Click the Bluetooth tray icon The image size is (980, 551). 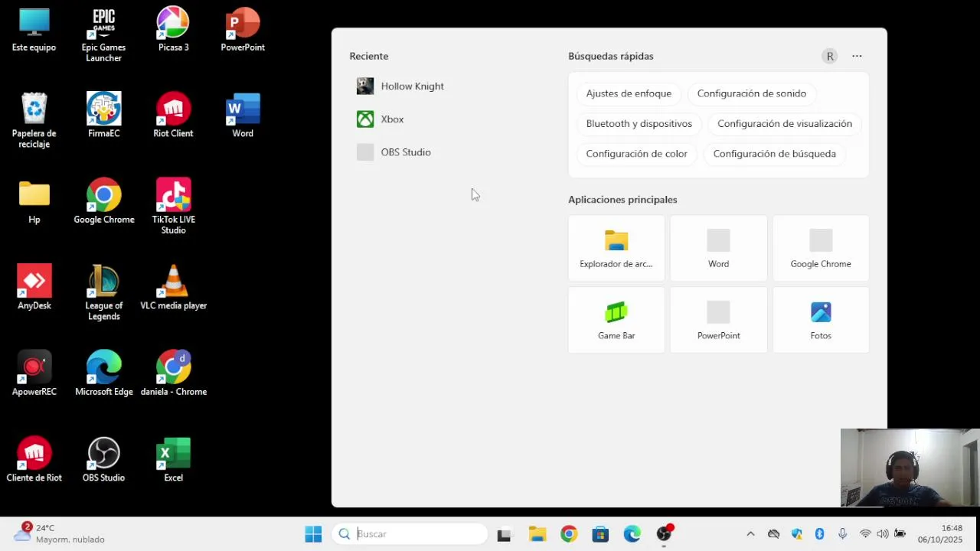(x=819, y=534)
